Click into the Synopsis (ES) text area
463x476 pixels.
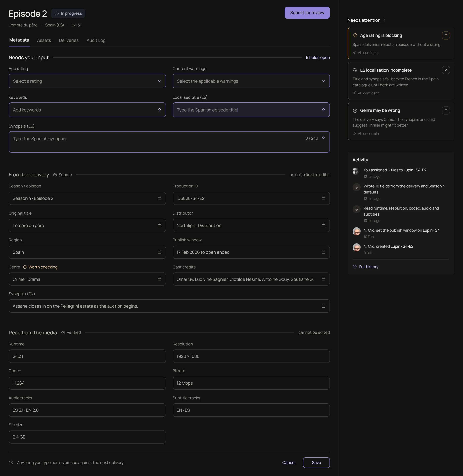169,142
